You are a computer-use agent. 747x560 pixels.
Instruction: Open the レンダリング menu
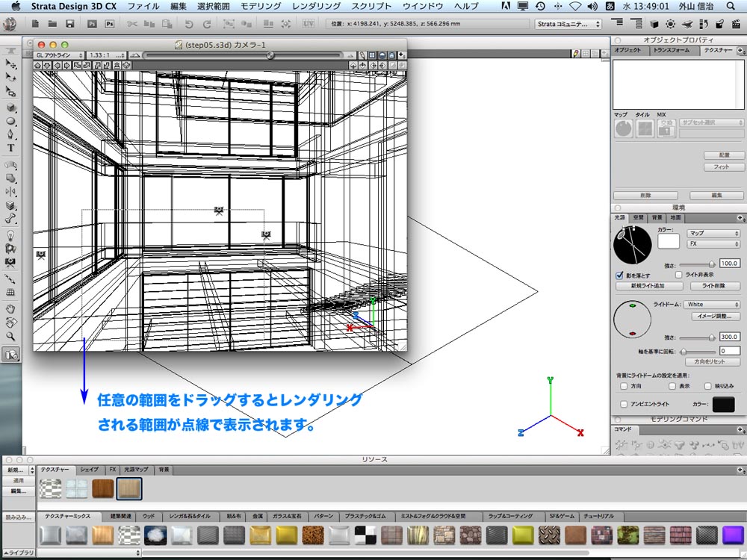click(316, 6)
